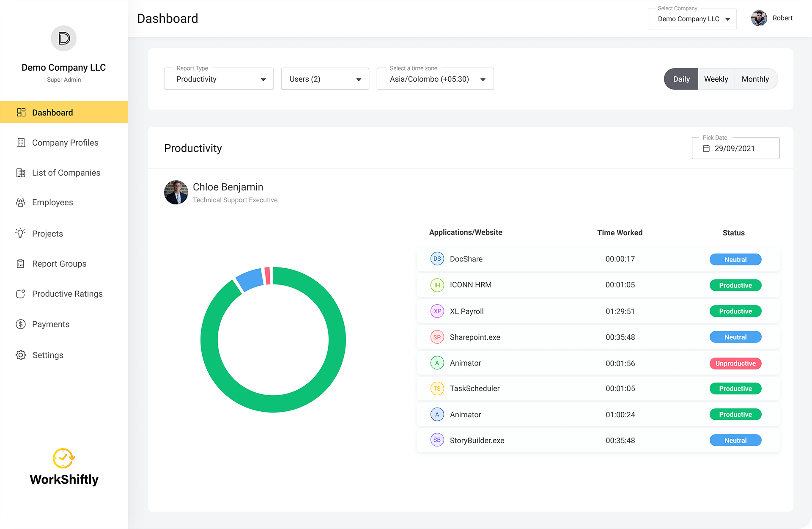Click the Employees people icon
This screenshot has width=812, height=529.
(21, 203)
